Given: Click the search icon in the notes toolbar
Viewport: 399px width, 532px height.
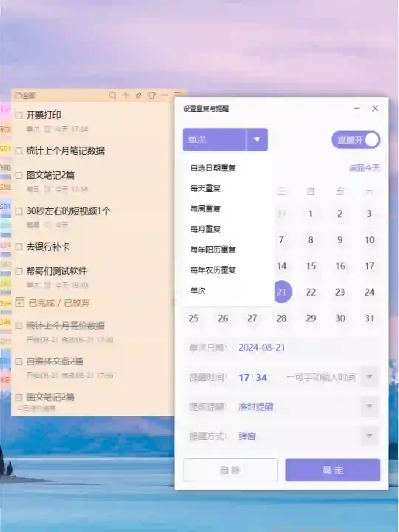Looking at the screenshot, I should pos(112,96).
